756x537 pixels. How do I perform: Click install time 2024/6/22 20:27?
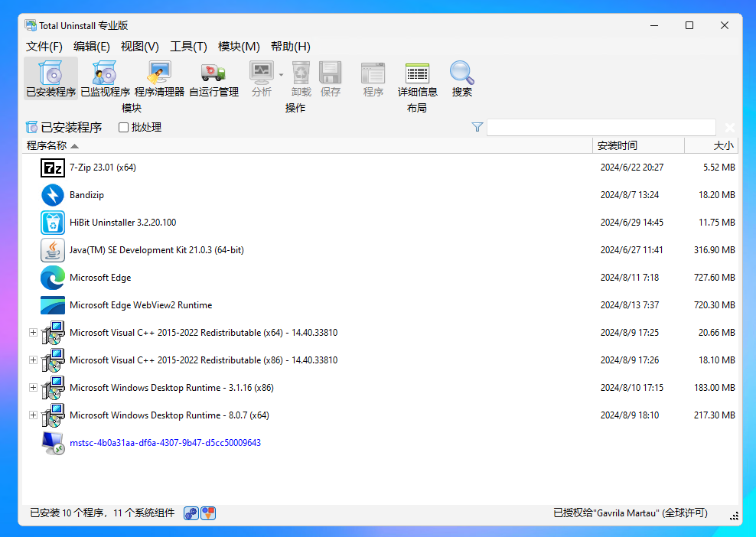632,168
